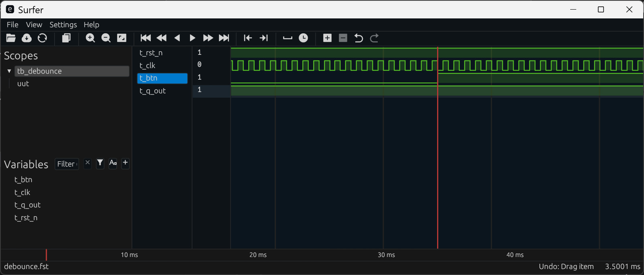Viewport: 644px width, 275px height.
Task: Open the Settings menu
Action: (x=63, y=25)
